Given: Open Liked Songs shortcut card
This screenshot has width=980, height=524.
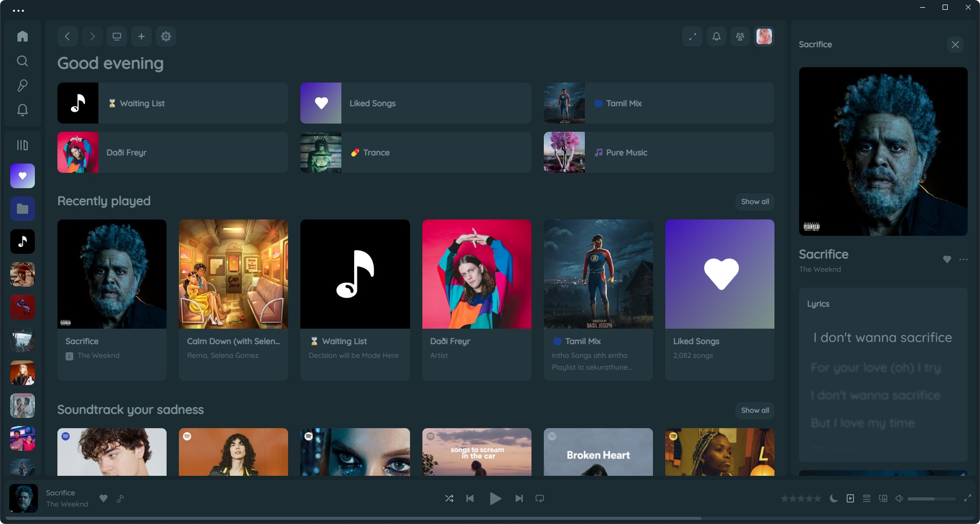Looking at the screenshot, I should click(416, 103).
